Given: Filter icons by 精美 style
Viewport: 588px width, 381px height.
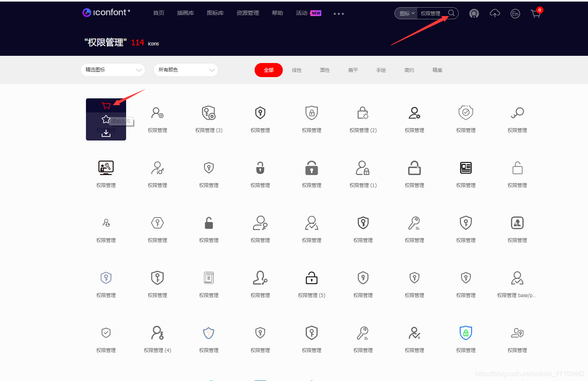Looking at the screenshot, I should 437,70.
